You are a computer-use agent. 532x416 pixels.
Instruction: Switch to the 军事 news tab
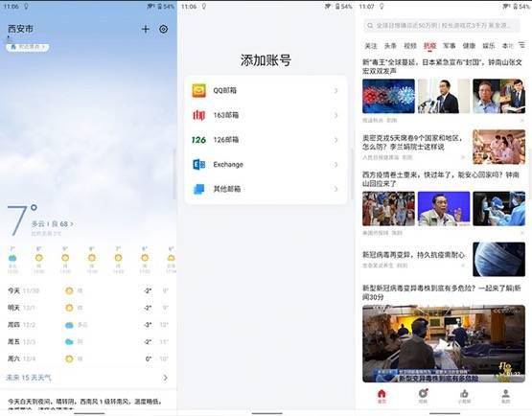coord(450,46)
